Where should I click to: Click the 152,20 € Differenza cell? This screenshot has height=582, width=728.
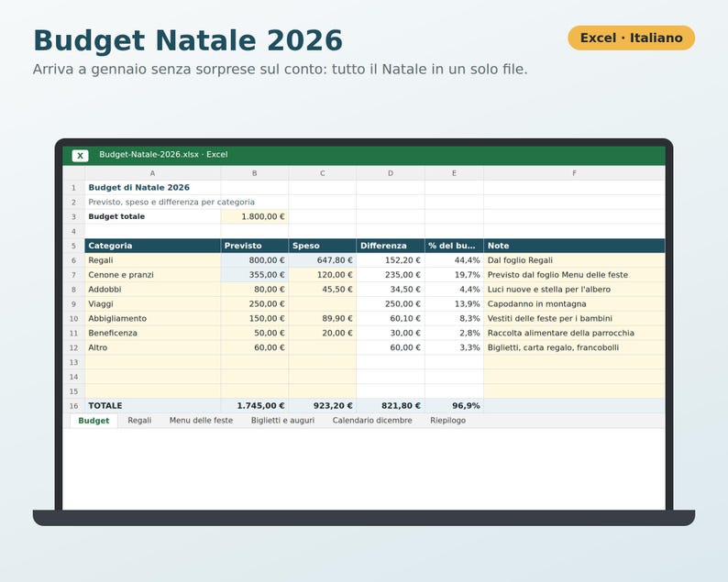pos(391,260)
